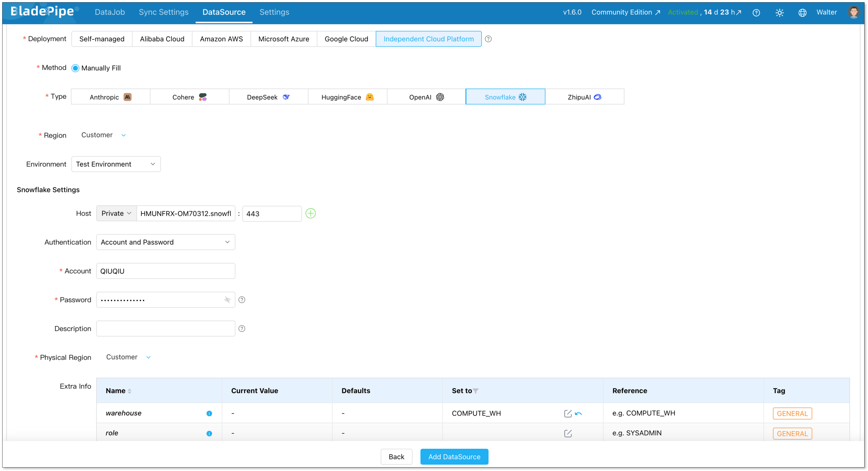Click the 'e.g. SYSADMIN' reference text
Image resolution: width=868 pixels, height=471 pixels.
pyautogui.click(x=637, y=433)
